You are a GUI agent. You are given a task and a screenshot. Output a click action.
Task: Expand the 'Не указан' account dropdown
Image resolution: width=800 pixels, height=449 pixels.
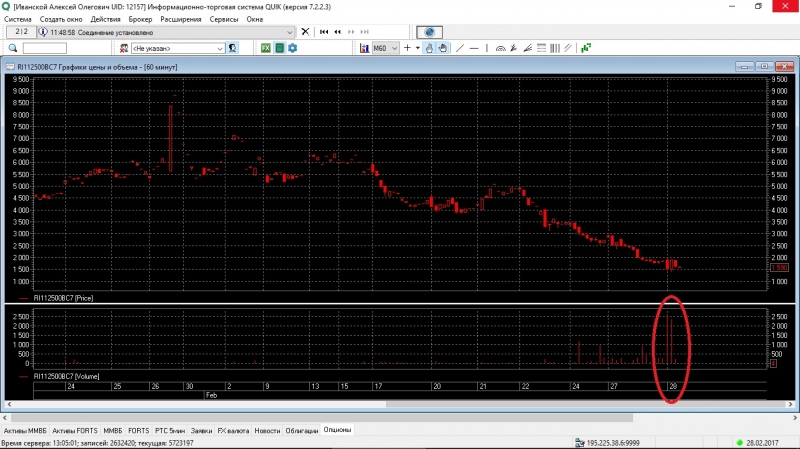coord(220,48)
